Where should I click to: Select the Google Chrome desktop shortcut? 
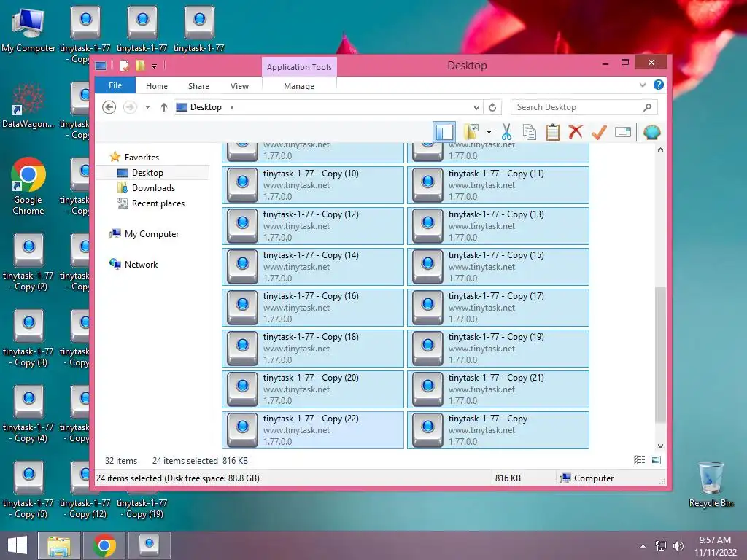28,187
